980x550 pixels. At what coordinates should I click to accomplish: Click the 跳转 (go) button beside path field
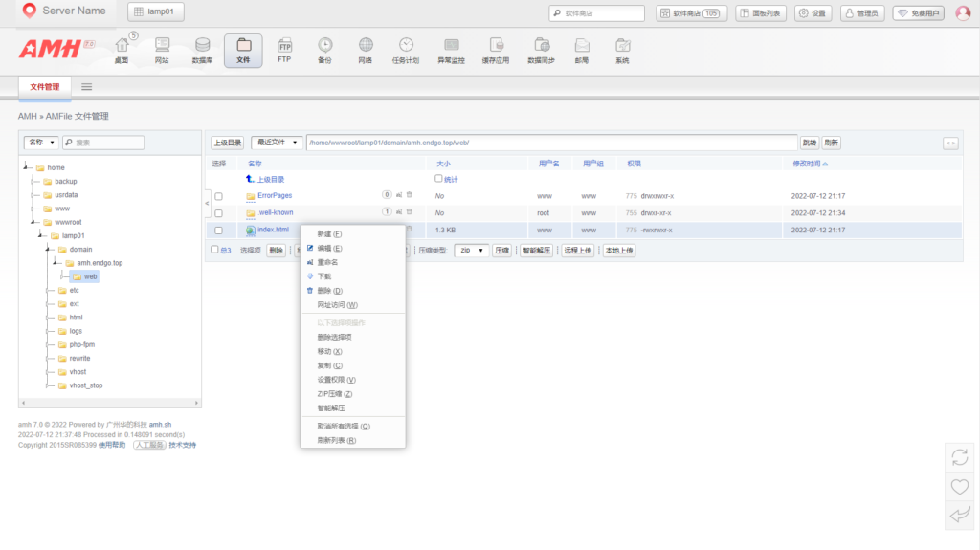coord(810,143)
